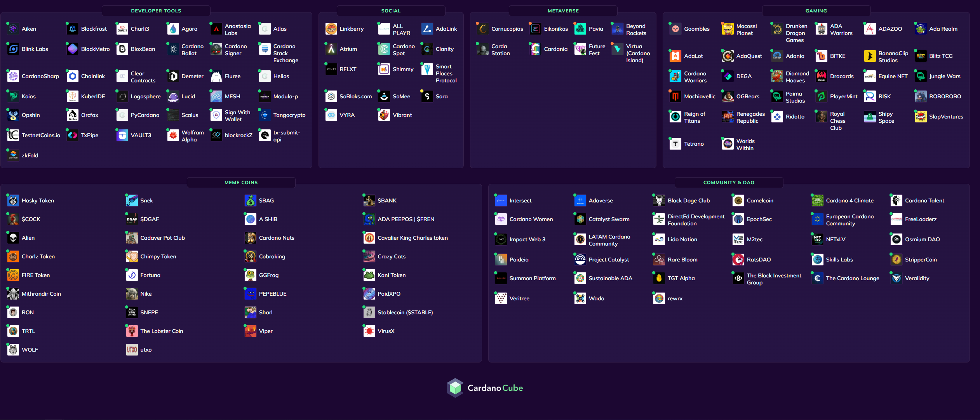
Task: Open the TGT Alpha icon
Action: tap(659, 278)
